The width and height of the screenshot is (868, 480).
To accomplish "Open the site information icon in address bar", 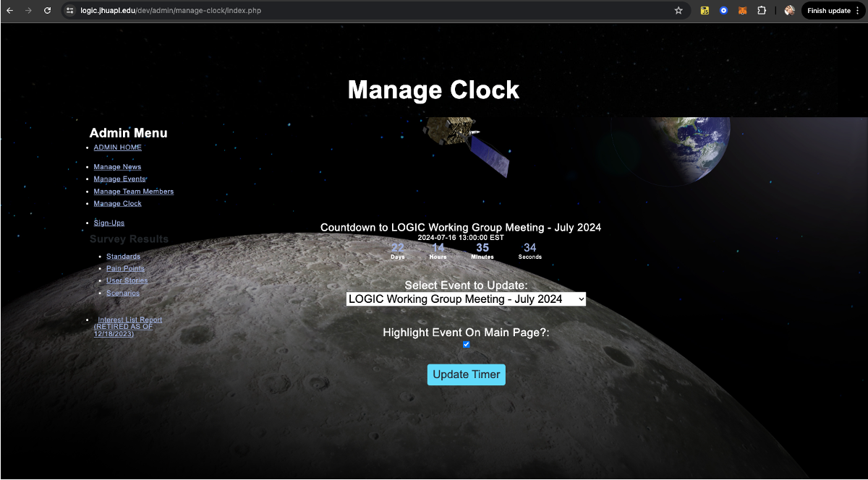I will coord(69,11).
